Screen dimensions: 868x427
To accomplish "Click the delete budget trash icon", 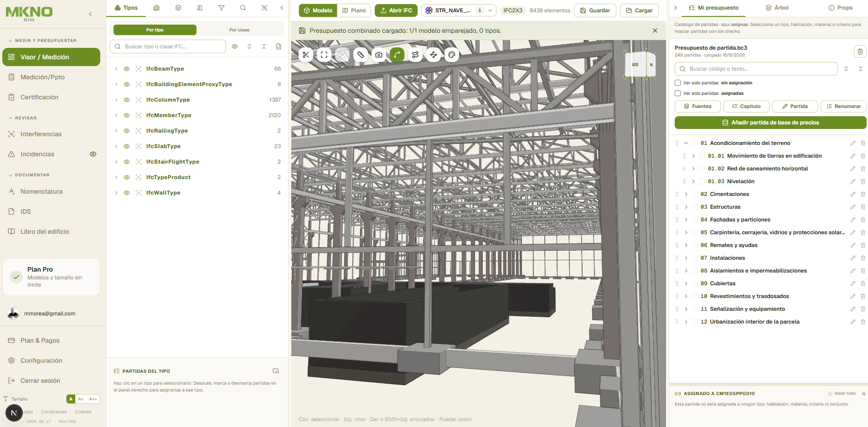I will (x=860, y=51).
